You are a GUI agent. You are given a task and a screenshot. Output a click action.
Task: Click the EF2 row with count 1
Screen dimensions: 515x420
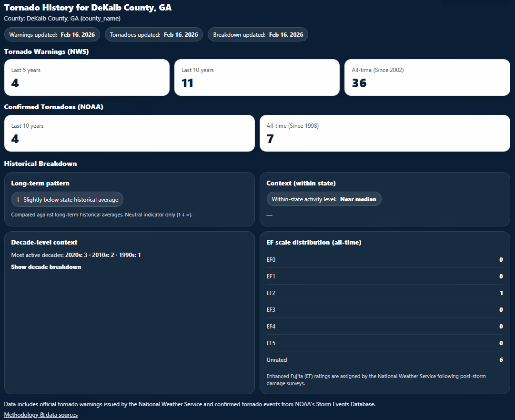(x=384, y=293)
